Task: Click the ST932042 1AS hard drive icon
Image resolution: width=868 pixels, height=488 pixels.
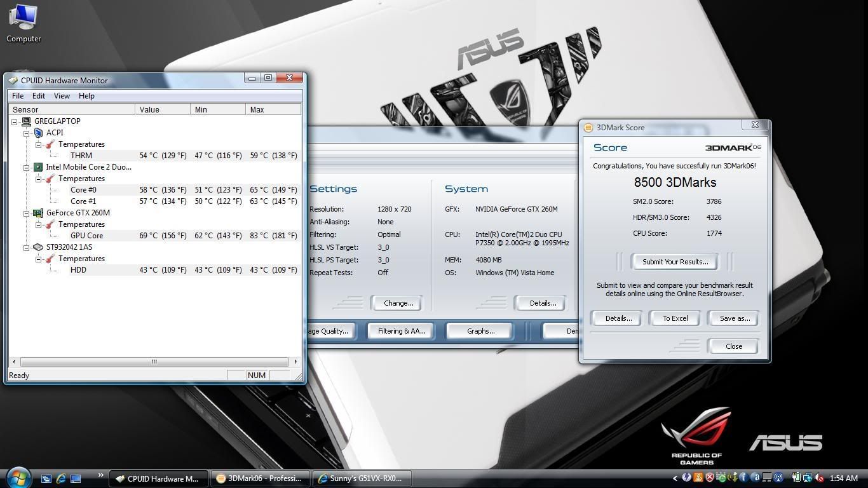Action: (38, 247)
